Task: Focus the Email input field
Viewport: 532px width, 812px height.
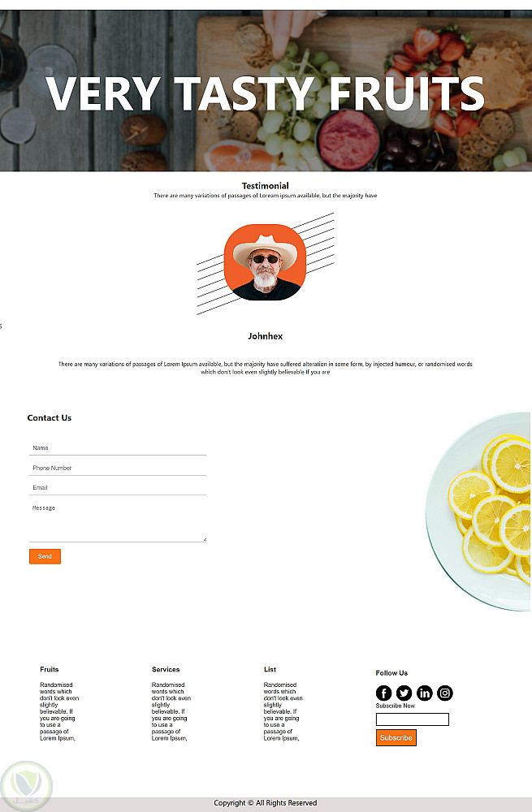Action: click(x=118, y=488)
